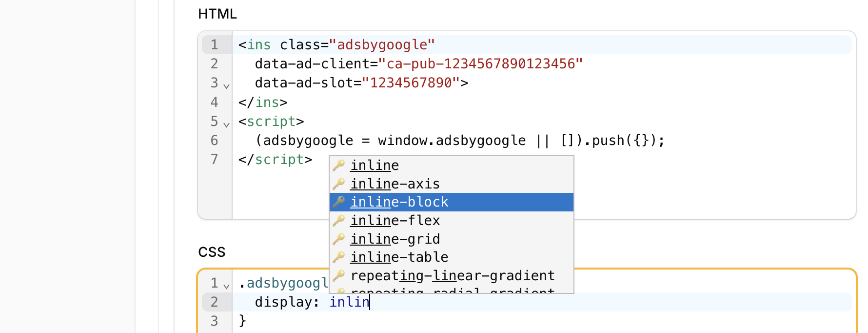Click the closing '</script>' tag
Screen dimensions: 868x333
[275, 160]
